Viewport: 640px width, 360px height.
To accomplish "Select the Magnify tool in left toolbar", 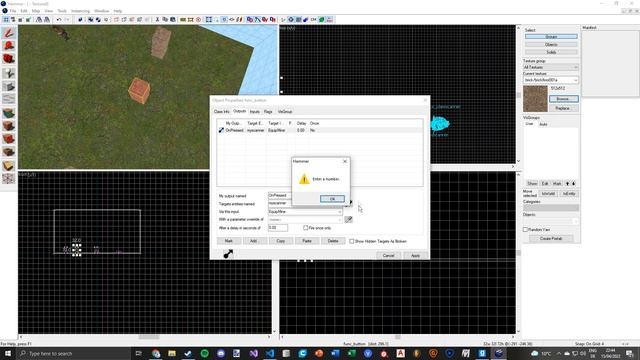I will point(9,46).
